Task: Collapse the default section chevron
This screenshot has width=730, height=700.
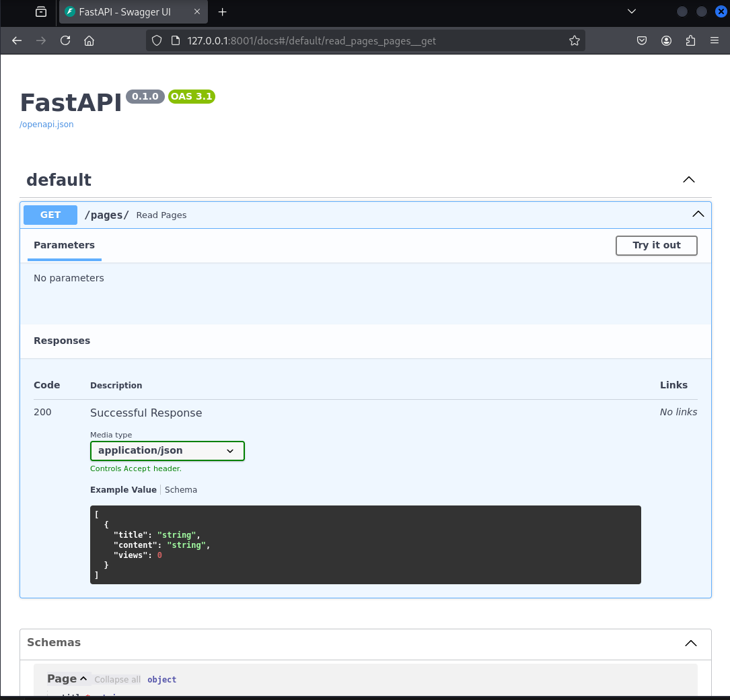Action: [x=688, y=180]
